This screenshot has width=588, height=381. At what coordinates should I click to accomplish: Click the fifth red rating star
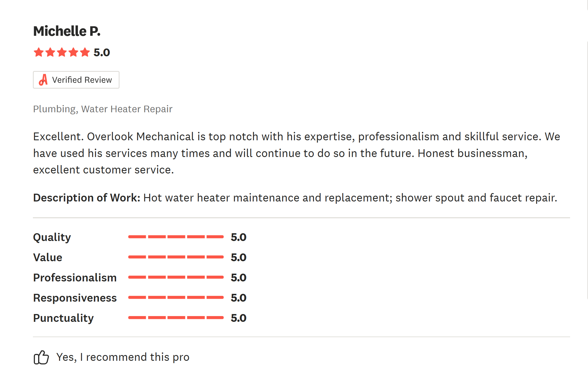tap(85, 53)
